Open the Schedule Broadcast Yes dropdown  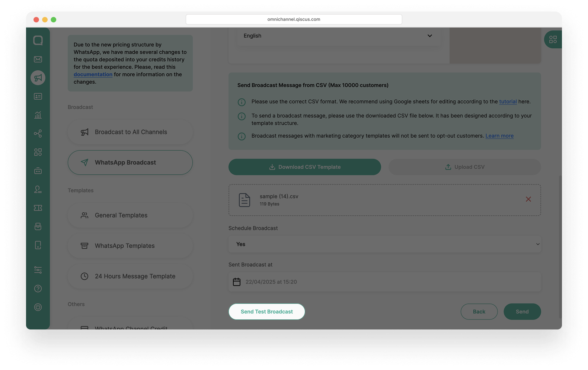385,244
